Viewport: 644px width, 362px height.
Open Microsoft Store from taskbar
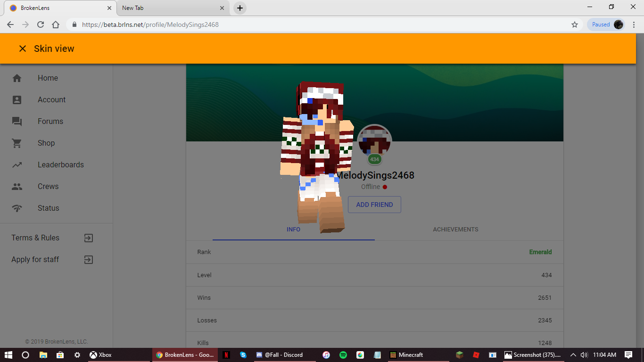click(x=60, y=355)
